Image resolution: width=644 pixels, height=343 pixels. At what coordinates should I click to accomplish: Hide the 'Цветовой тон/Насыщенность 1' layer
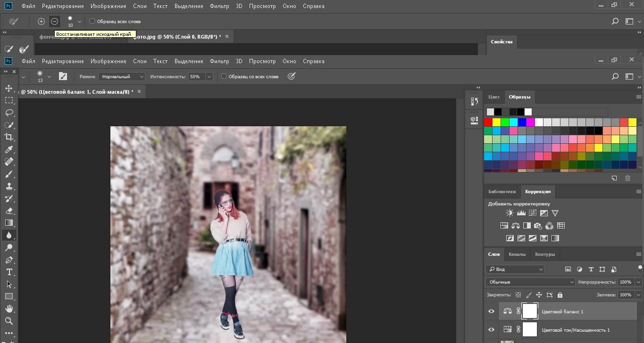pyautogui.click(x=491, y=330)
